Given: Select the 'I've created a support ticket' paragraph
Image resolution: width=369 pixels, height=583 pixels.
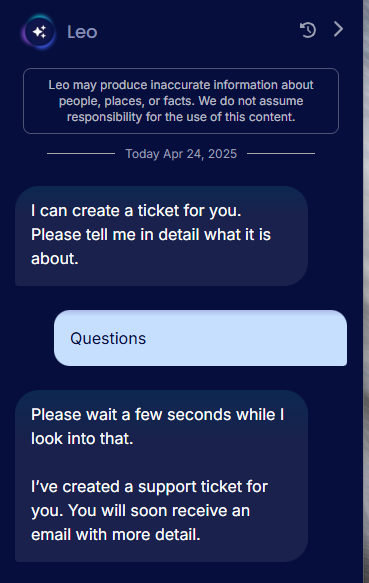Looking at the screenshot, I should (x=150, y=510).
